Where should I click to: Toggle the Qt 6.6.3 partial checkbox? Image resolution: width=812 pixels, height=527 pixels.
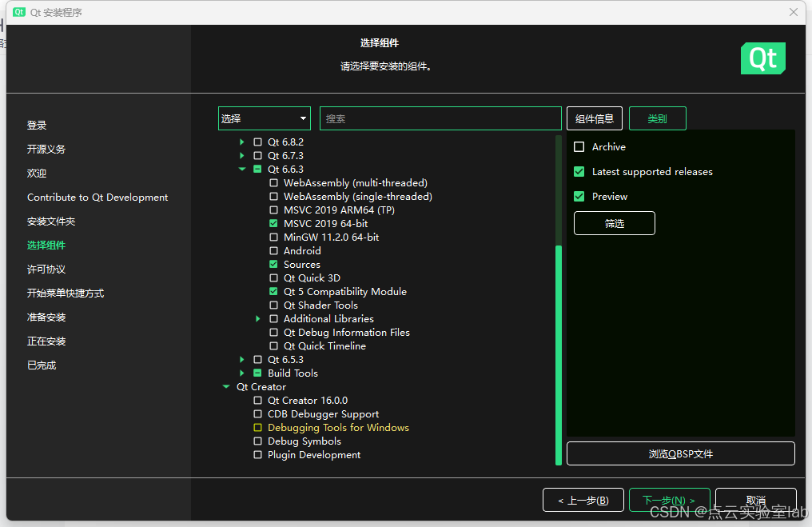(257, 169)
